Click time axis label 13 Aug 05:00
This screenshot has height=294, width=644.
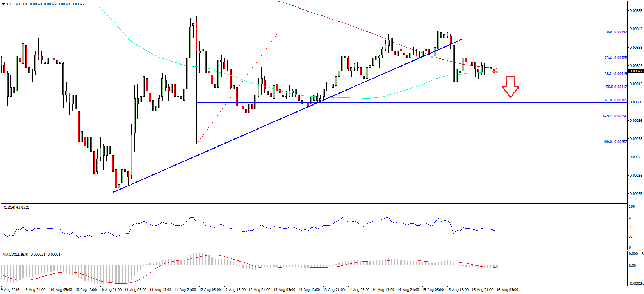284,290
